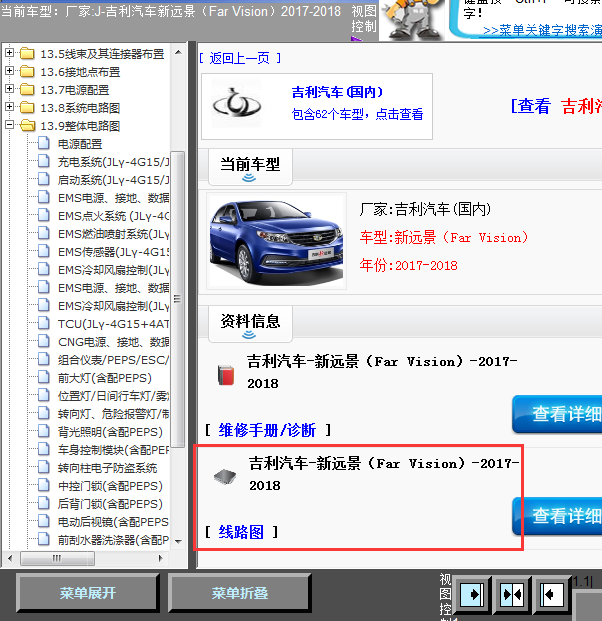The width and height of the screenshot is (602, 621).
Task: Click the Geely brand logo thumbnail
Action: click(236, 105)
